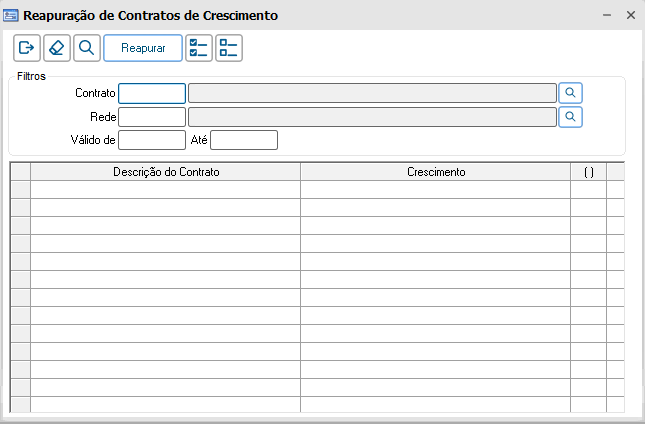Open the Contrato lookup magnifier
This screenshot has width=645, height=424.
570,93
